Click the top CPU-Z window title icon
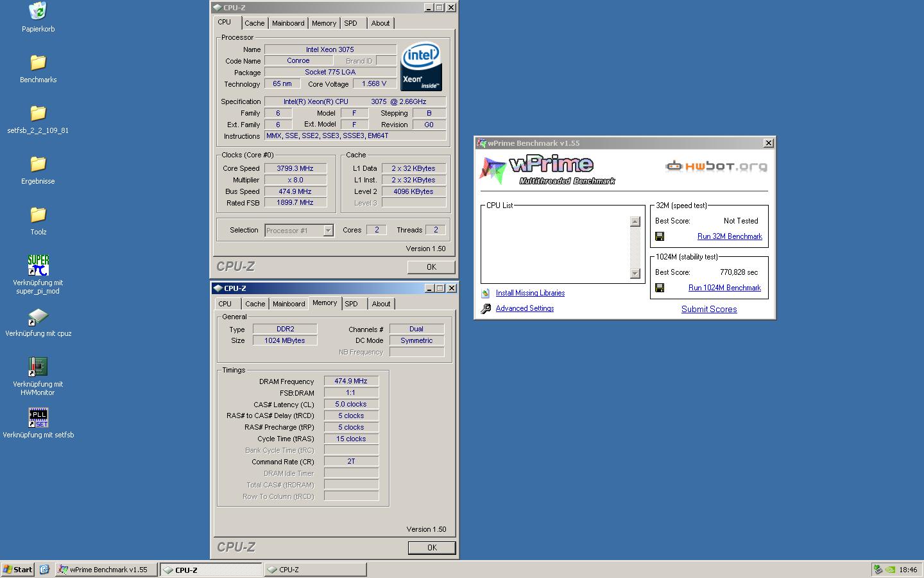Viewport: 924px width, 578px height. (218, 8)
